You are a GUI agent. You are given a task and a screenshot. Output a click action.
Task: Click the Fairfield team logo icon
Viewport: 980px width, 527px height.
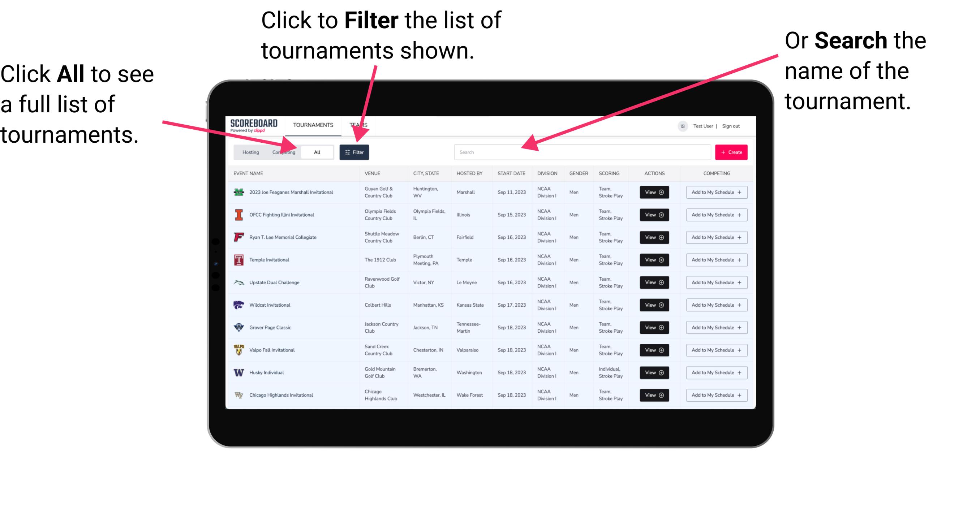pos(239,237)
